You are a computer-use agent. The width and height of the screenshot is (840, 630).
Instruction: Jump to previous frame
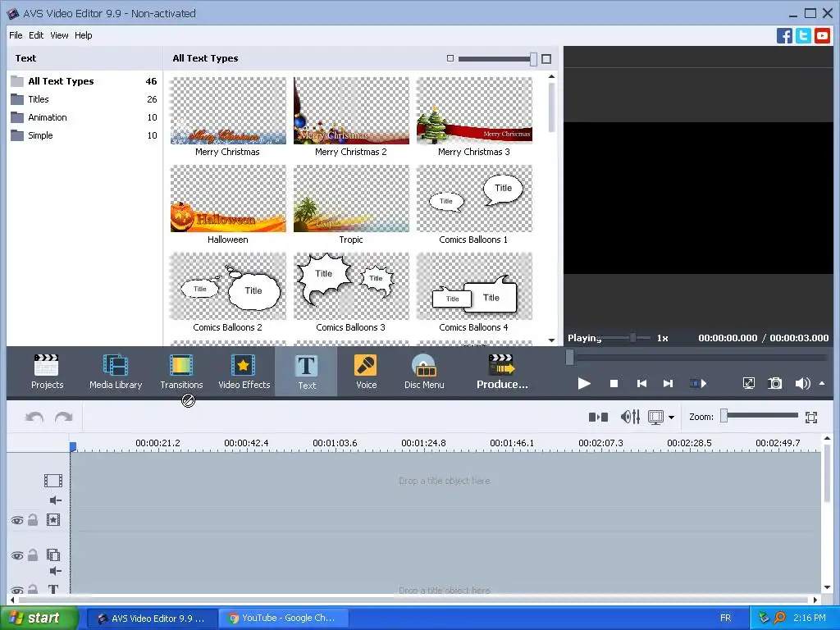641,384
